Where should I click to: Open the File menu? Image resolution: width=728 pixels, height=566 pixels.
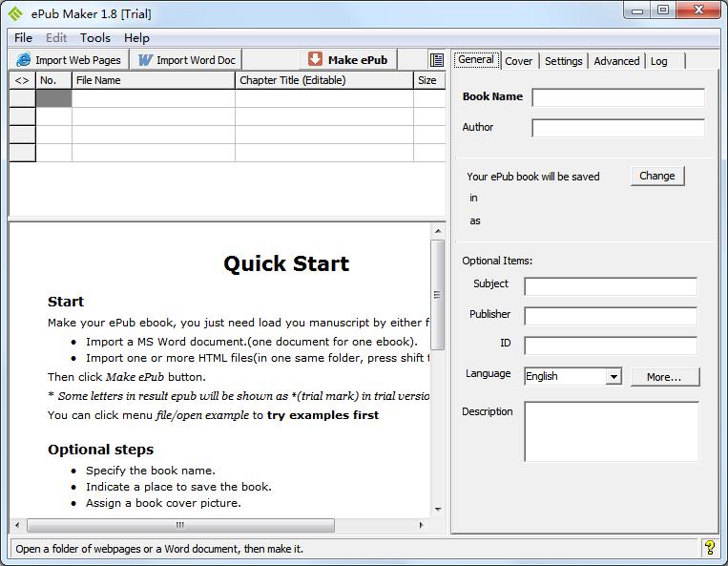click(x=23, y=37)
